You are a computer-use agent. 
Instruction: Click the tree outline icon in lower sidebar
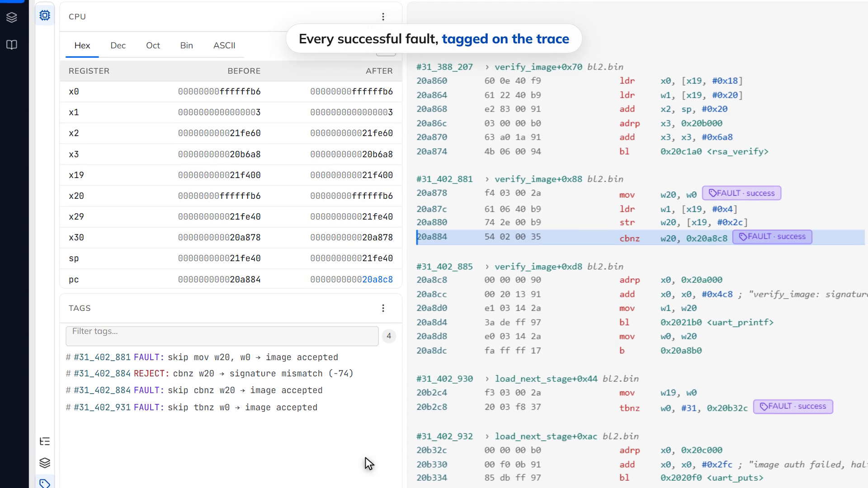pos(45,441)
